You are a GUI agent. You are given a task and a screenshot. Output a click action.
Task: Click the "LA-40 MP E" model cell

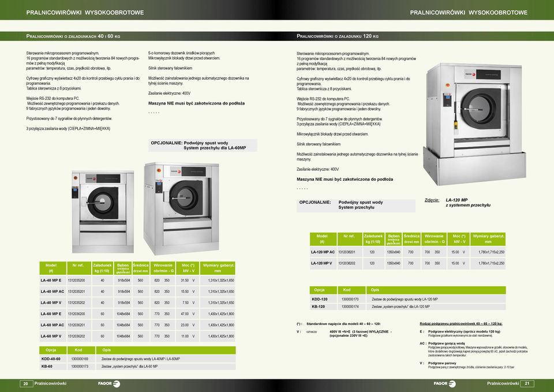(53, 281)
